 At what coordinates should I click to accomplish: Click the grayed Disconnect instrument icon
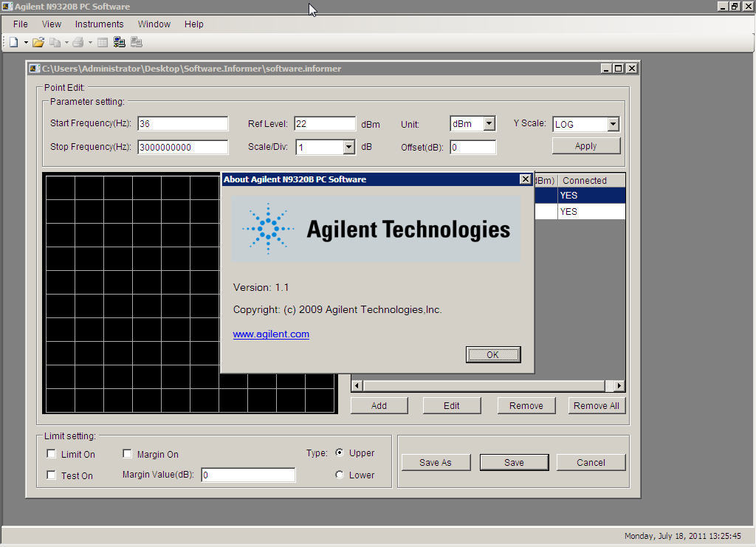[x=137, y=42]
